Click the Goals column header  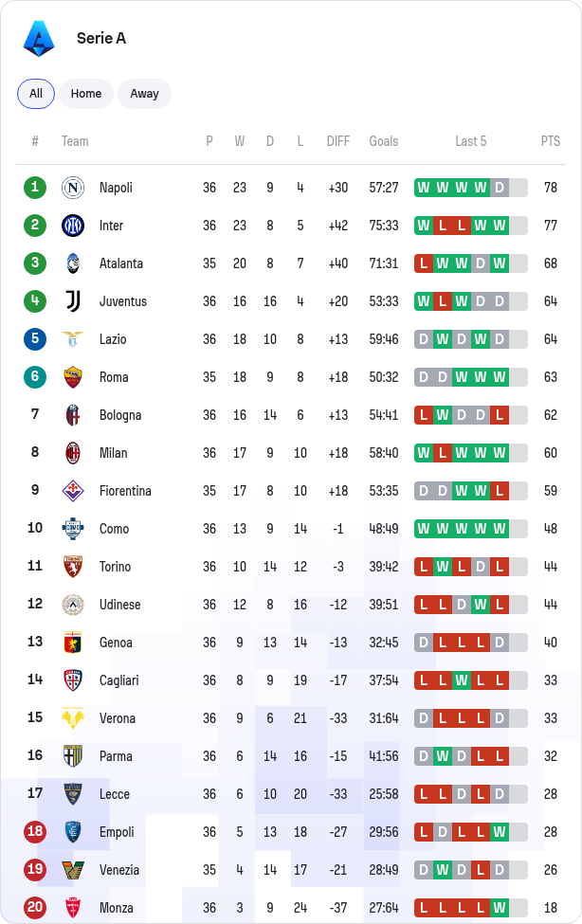click(x=384, y=141)
